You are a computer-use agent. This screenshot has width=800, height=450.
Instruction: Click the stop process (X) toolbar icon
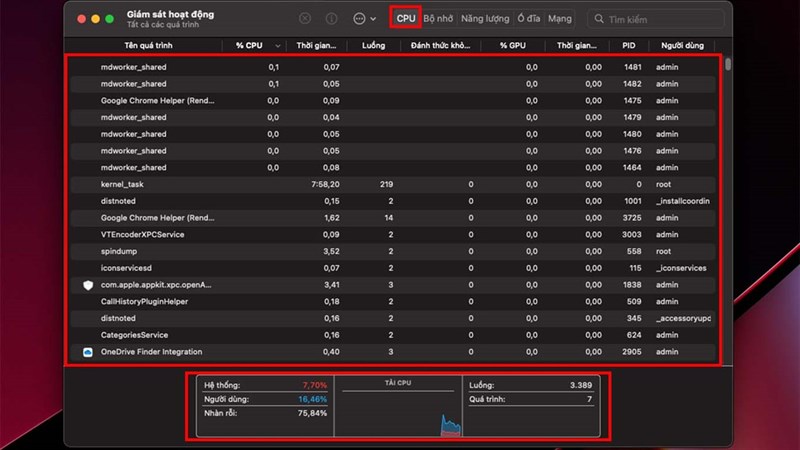(x=305, y=19)
